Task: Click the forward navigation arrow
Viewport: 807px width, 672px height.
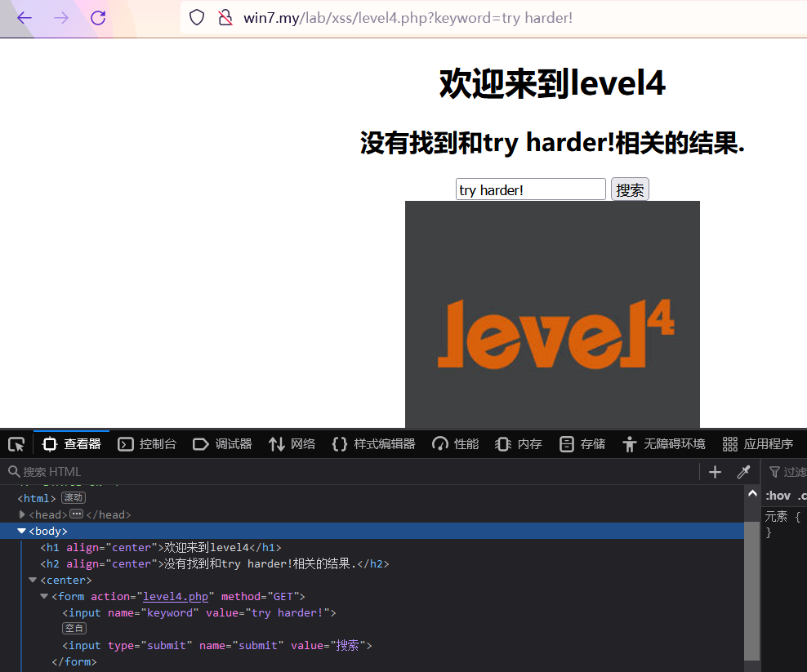Action: (60, 17)
